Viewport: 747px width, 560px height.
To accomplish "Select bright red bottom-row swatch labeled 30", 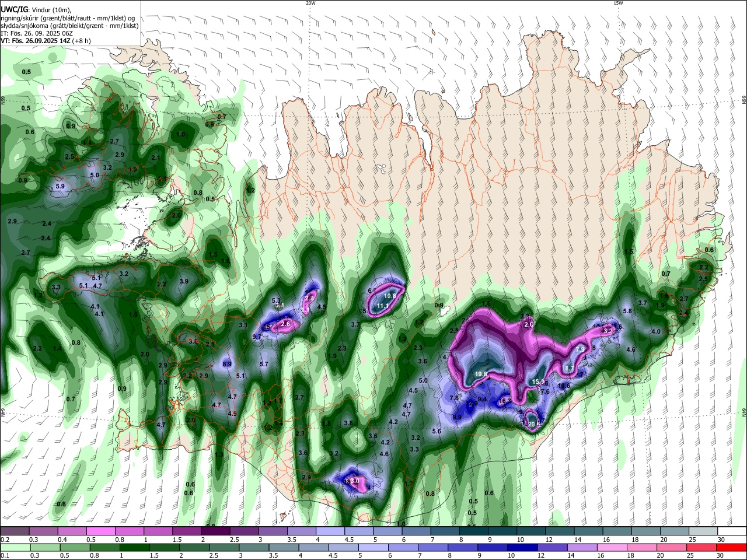I will (x=731, y=547).
